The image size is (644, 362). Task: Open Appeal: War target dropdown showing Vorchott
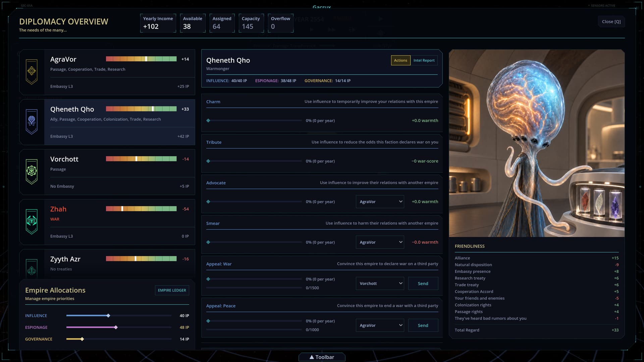(380, 284)
